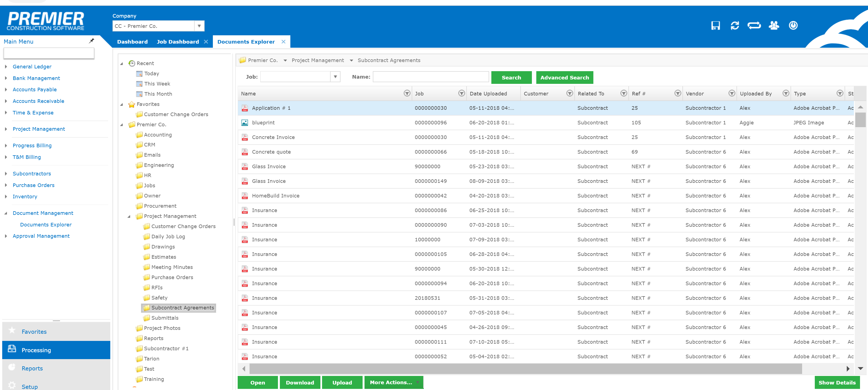Click the blueprint image file icon

pos(245,123)
